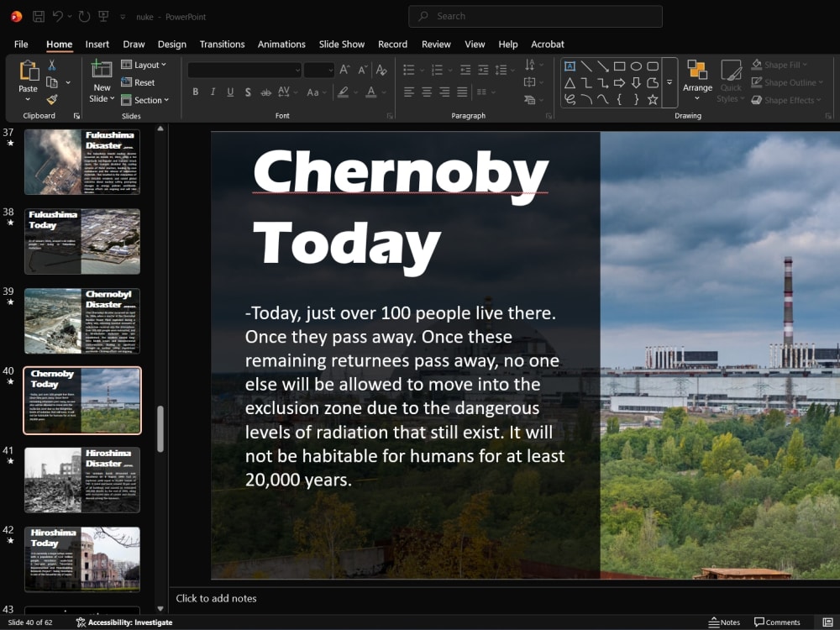Increase list indent level
840x630 pixels.
pos(483,70)
